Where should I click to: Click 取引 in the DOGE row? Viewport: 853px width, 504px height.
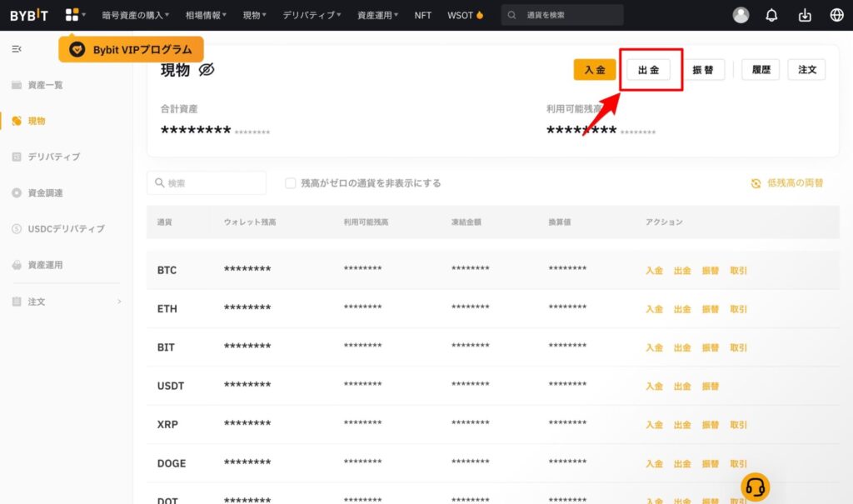(738, 464)
